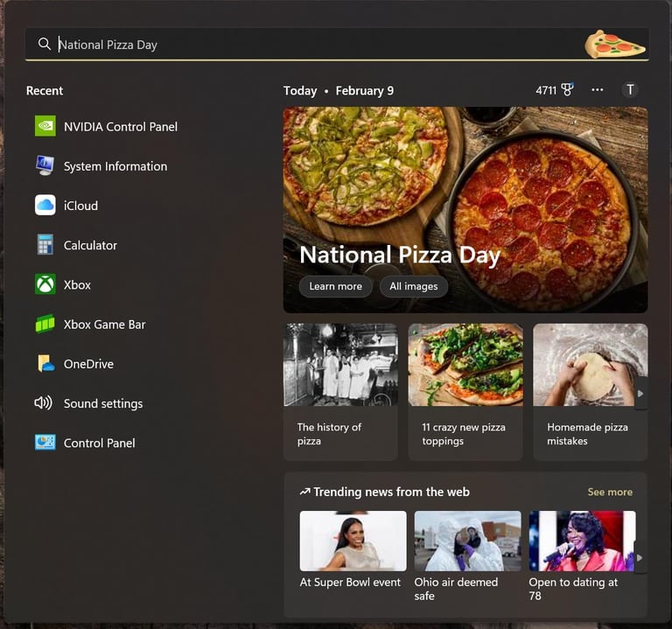Click the OneDrive folder icon
This screenshot has width=672, height=629.
[45, 363]
